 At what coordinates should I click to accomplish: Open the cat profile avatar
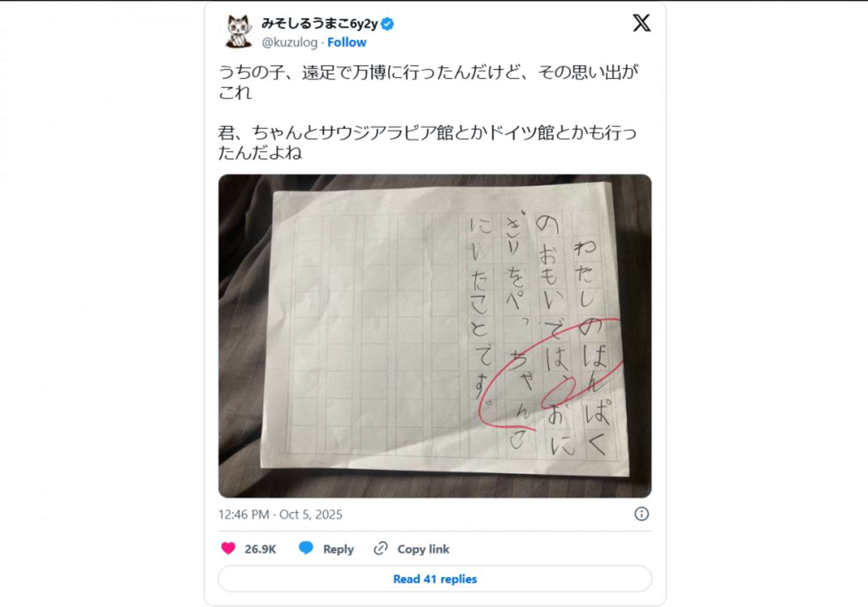pyautogui.click(x=239, y=31)
